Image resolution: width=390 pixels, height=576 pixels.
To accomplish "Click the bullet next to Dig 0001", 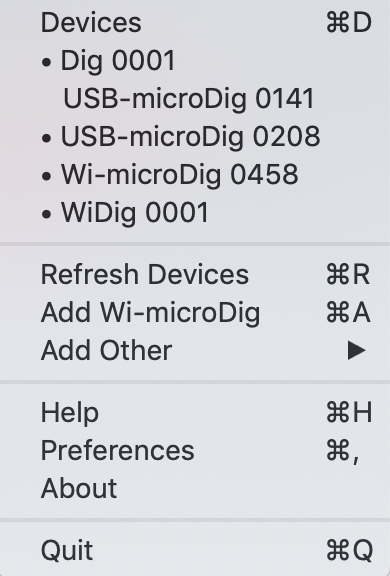I will (46, 63).
